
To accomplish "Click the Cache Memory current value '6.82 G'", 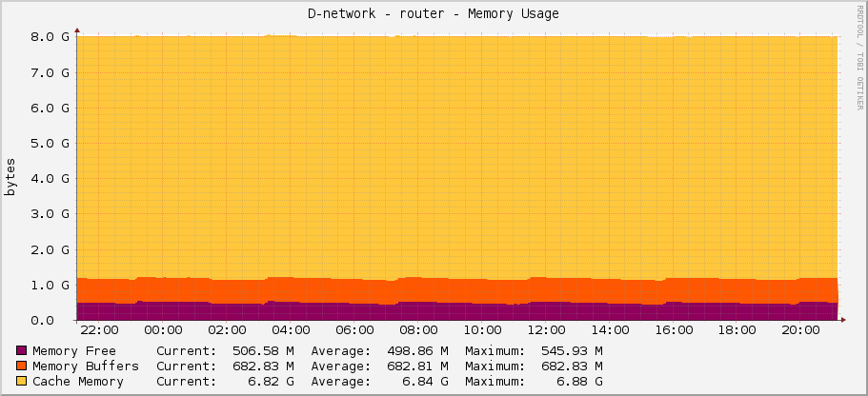I will point(271,382).
